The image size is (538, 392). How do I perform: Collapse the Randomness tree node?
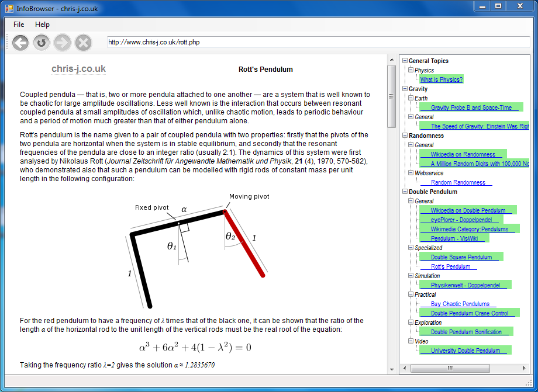404,136
